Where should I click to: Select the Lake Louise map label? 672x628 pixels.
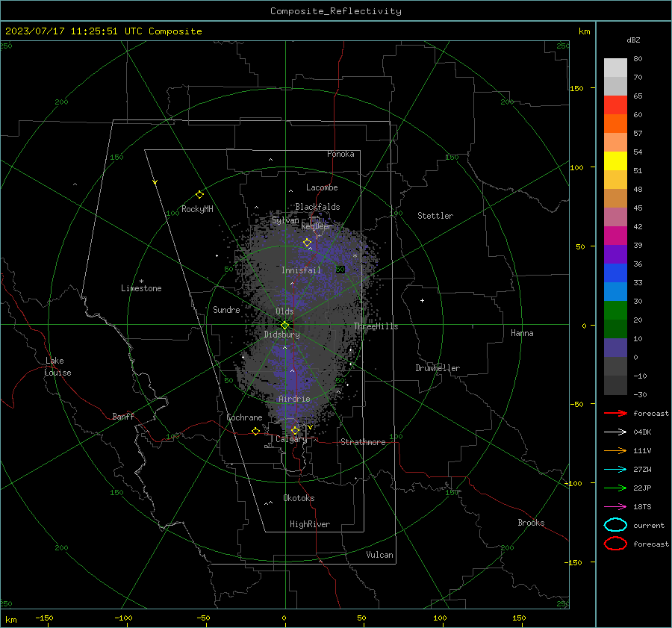pyautogui.click(x=57, y=367)
